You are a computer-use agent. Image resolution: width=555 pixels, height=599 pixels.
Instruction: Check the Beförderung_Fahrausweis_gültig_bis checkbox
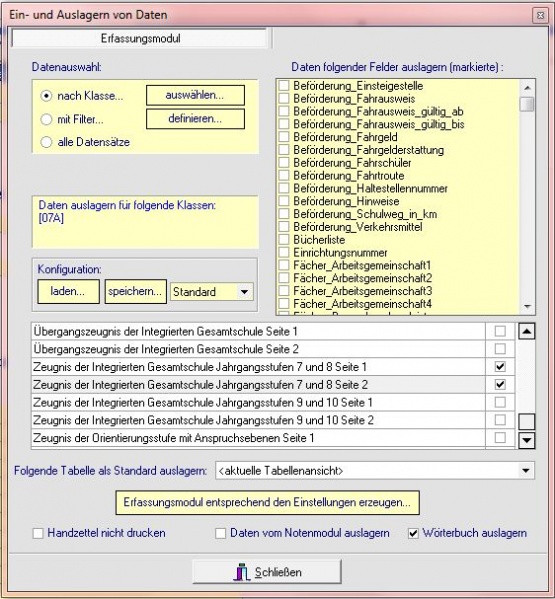[284, 124]
